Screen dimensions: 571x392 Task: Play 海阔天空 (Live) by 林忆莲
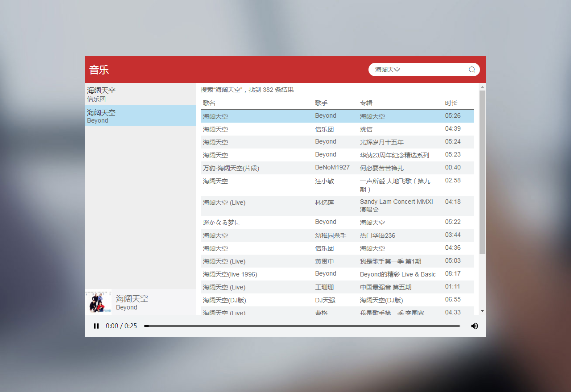(224, 203)
